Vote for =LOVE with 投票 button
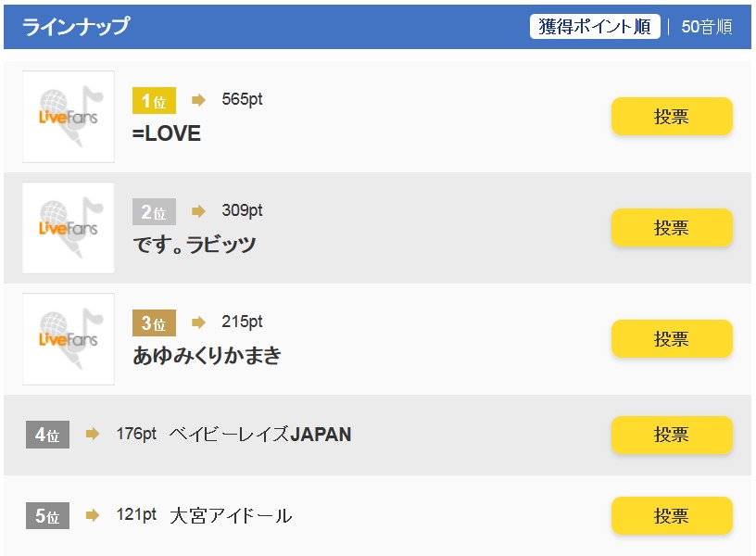Screen dimensions: 756x556 tap(672, 116)
